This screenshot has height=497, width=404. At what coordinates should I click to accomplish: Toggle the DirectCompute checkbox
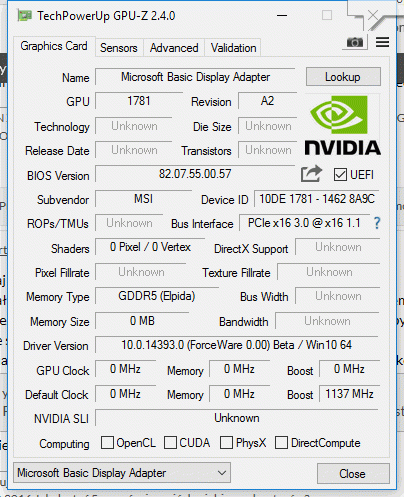281,443
